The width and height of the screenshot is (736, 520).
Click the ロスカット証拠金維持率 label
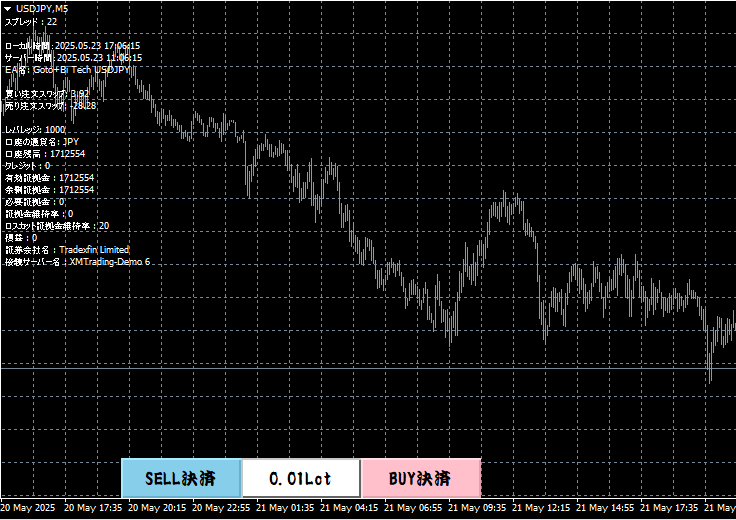coord(57,225)
